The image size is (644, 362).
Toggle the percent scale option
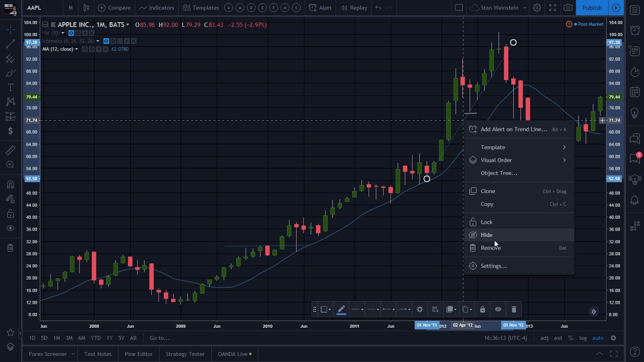coord(571,338)
